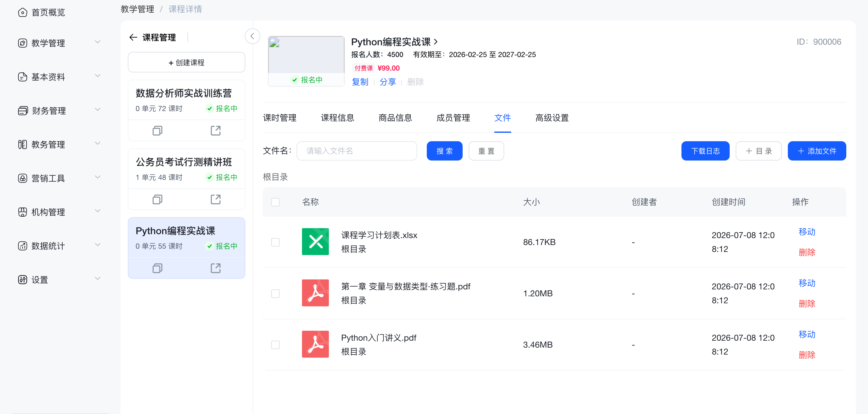Toggle the select-all files checkbox
868x414 pixels.
(x=275, y=202)
